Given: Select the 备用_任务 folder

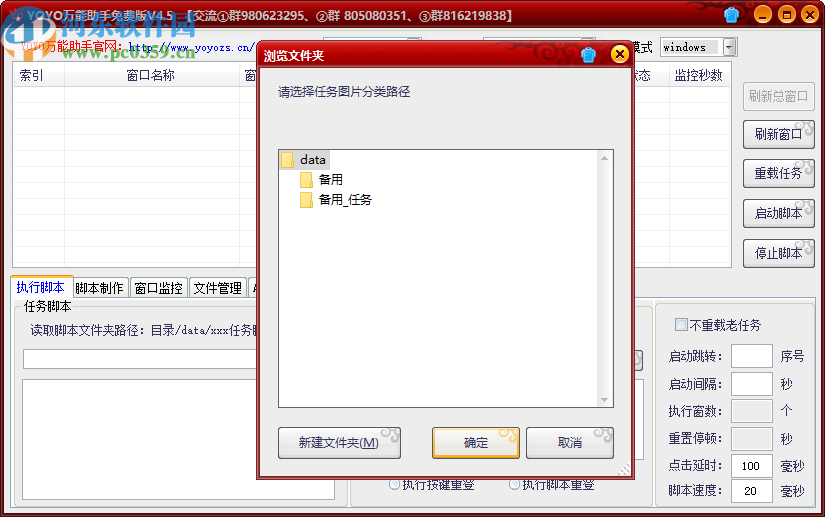Looking at the screenshot, I should [x=335, y=200].
